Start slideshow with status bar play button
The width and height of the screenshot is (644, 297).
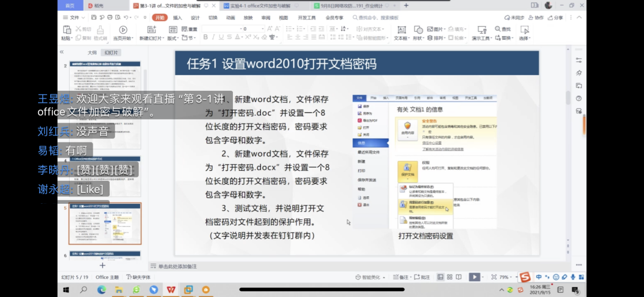(x=474, y=277)
